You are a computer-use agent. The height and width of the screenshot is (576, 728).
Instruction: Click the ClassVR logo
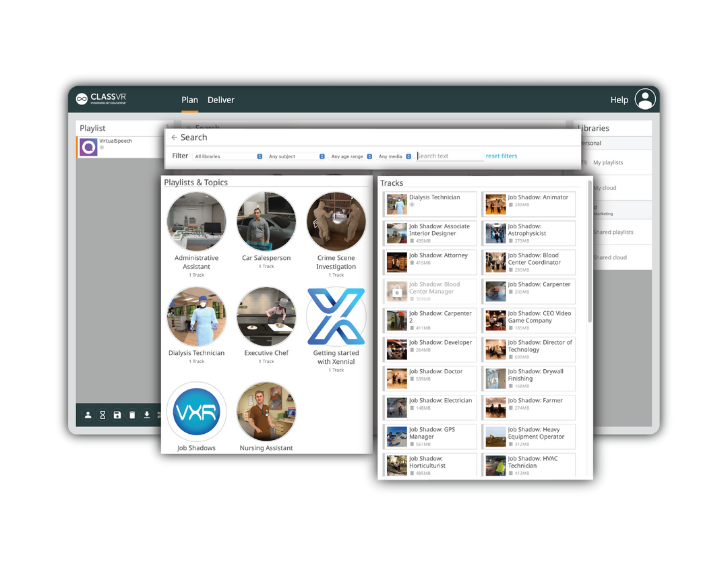coord(101,99)
